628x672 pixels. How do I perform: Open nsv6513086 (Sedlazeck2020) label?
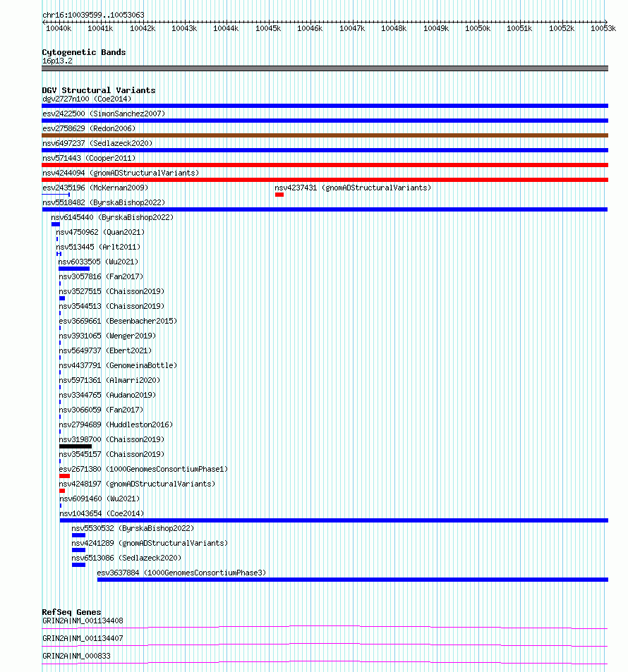(x=126, y=558)
